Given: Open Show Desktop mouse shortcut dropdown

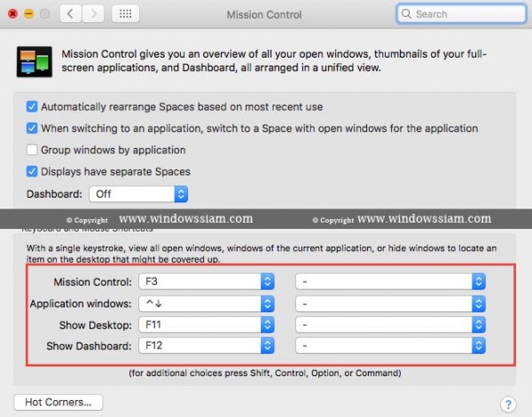Looking at the screenshot, I should [390, 325].
